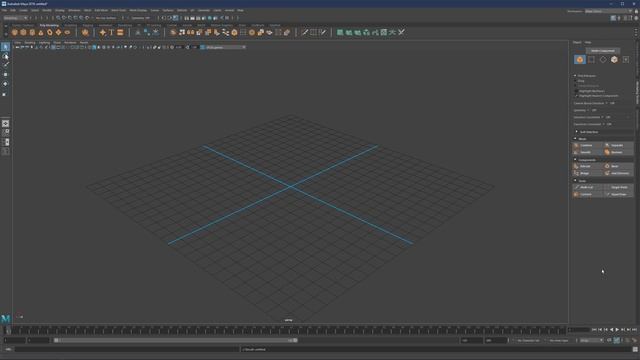Open the Symmetry dropdown in status line
The height and width of the screenshot is (360, 640).
pyautogui.click(x=141, y=18)
